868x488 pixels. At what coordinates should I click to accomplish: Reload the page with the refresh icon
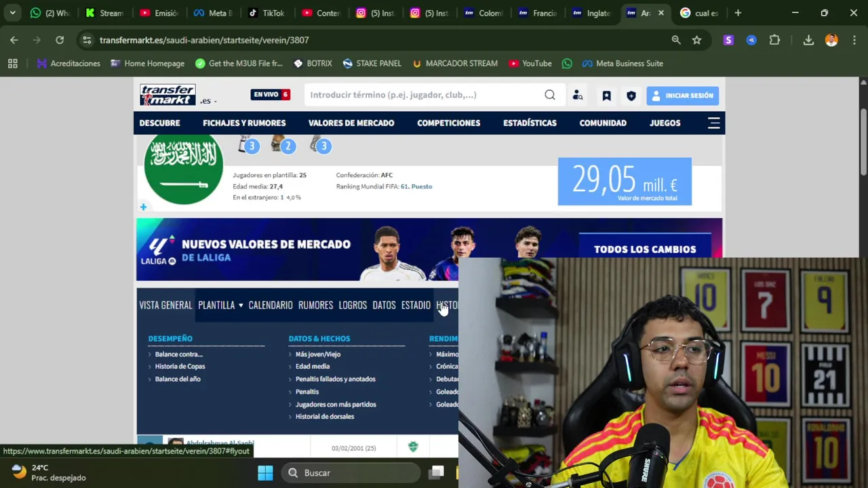[x=60, y=40]
